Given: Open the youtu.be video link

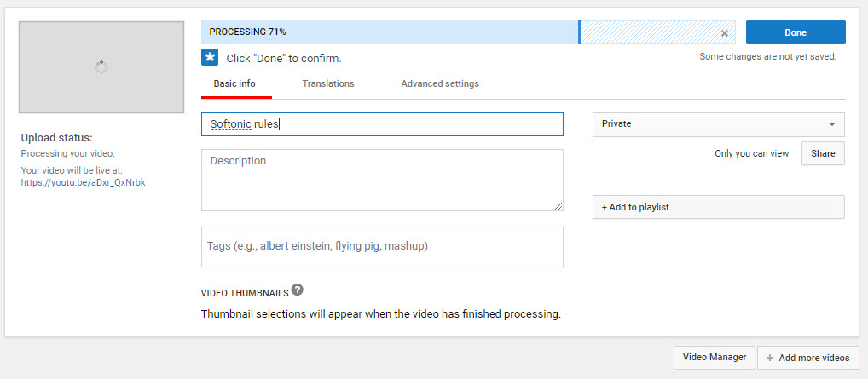Looking at the screenshot, I should coord(83,182).
